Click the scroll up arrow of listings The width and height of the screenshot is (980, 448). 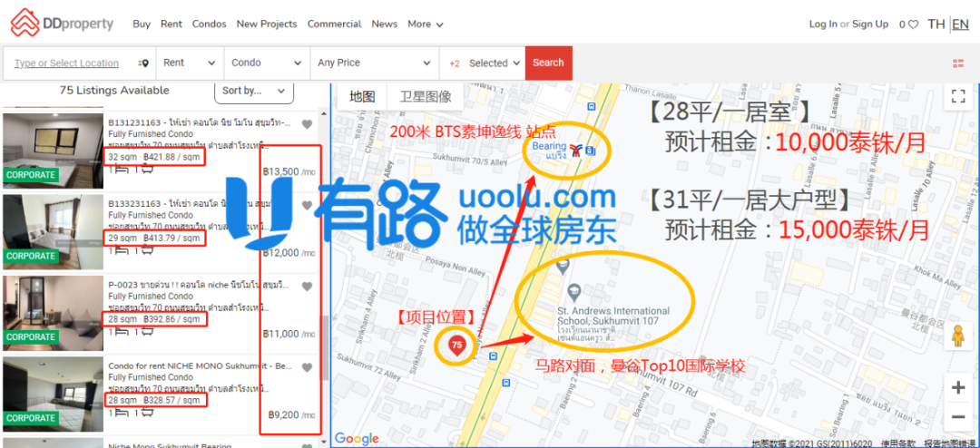(x=324, y=113)
